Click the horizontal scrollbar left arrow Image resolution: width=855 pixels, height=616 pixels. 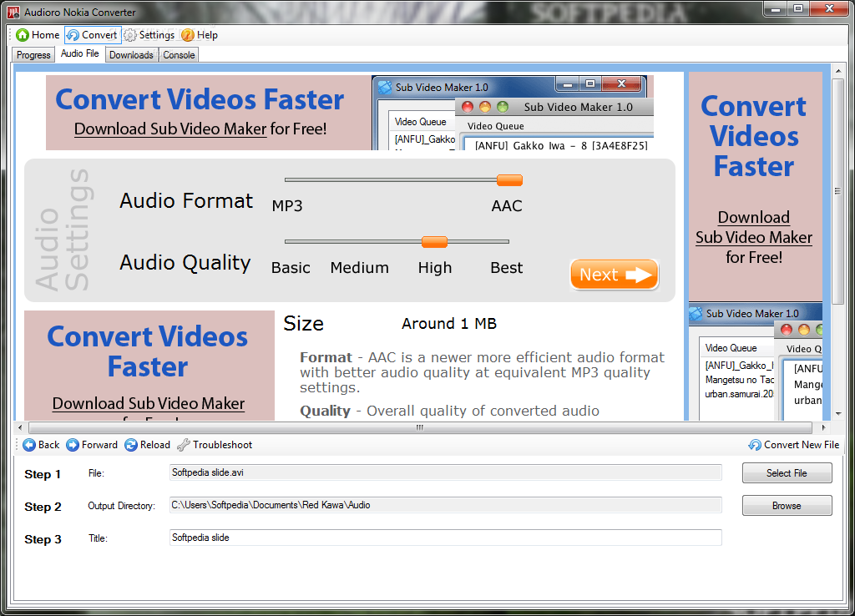click(x=20, y=427)
